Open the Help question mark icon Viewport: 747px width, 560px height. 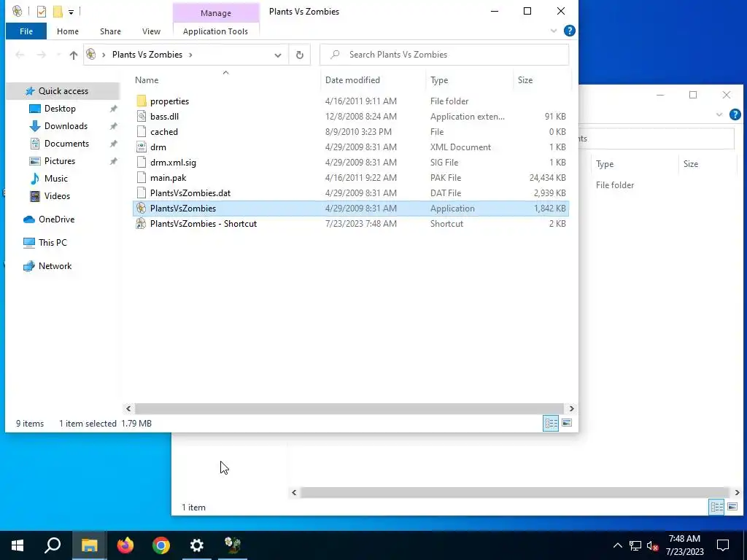pyautogui.click(x=569, y=31)
